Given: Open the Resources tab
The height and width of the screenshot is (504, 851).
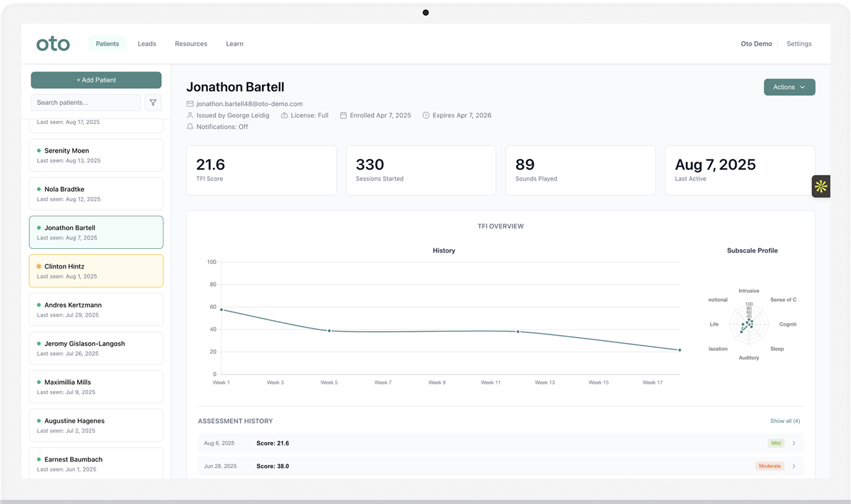Looking at the screenshot, I should 191,44.
